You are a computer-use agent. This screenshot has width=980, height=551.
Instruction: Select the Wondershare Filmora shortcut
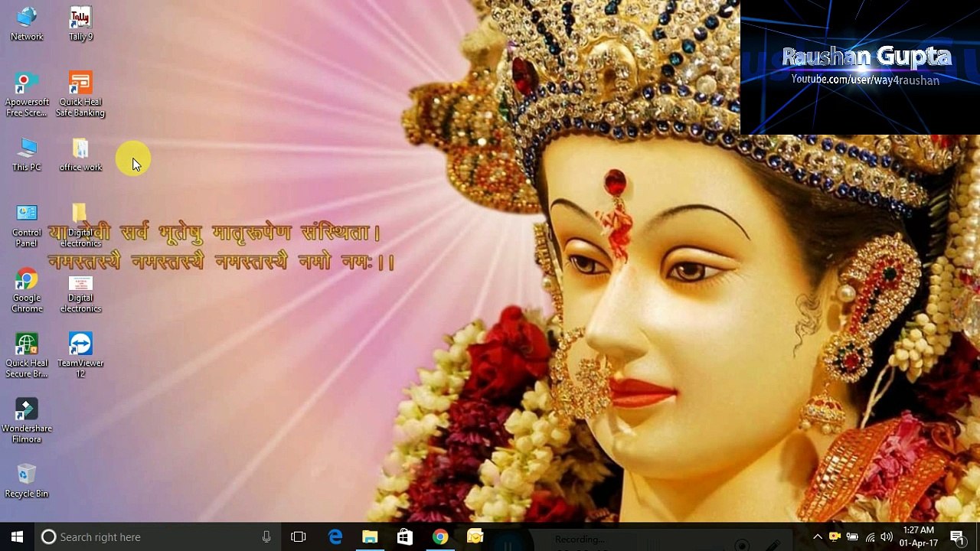(x=27, y=421)
